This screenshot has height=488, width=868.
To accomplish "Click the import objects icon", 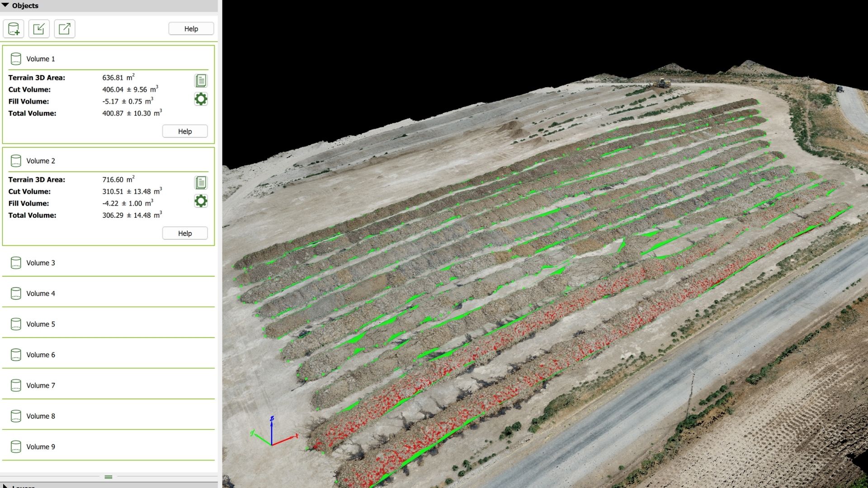I will point(39,29).
